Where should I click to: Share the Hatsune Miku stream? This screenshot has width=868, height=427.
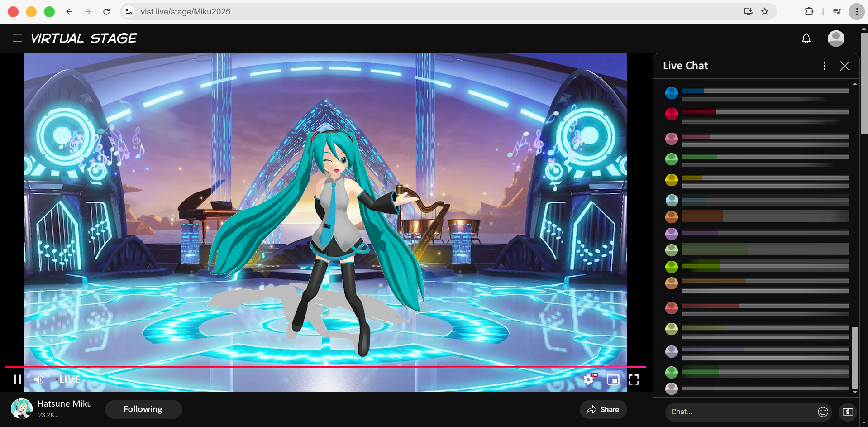pyautogui.click(x=603, y=409)
